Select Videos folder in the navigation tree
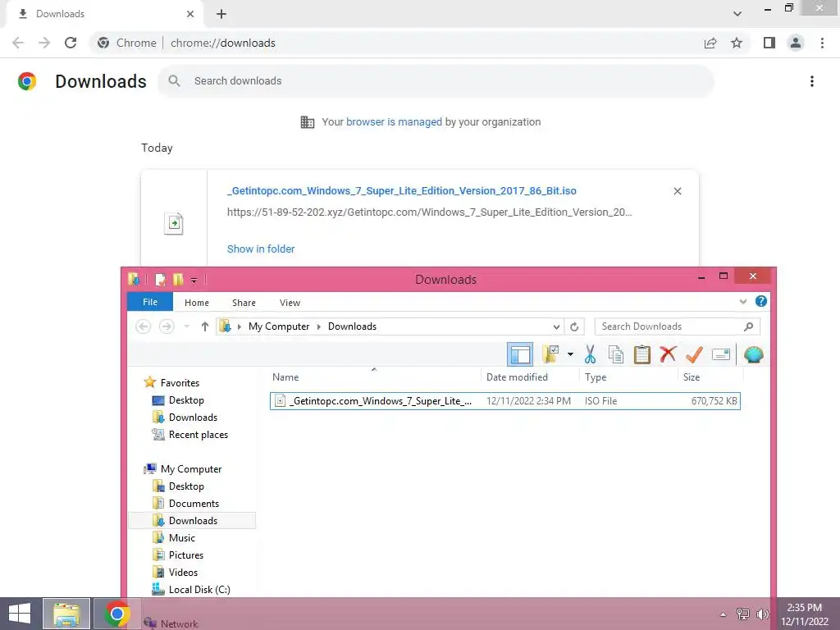 click(183, 572)
